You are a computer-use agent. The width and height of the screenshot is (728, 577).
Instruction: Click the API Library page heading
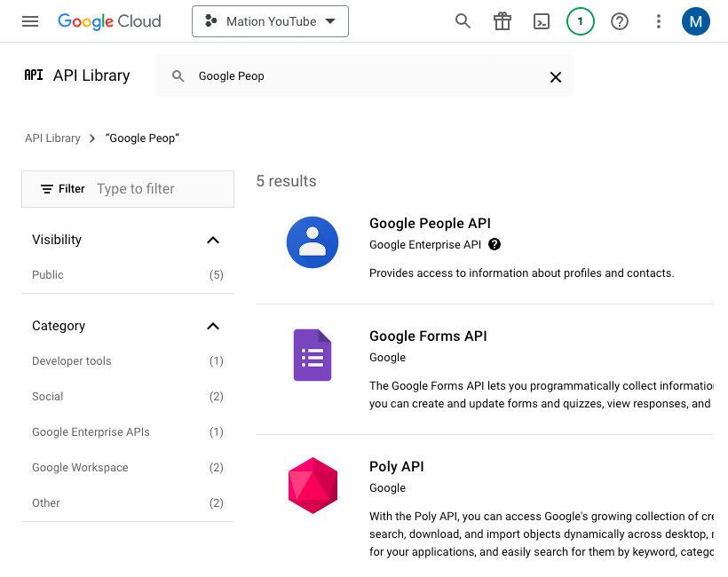(x=91, y=75)
